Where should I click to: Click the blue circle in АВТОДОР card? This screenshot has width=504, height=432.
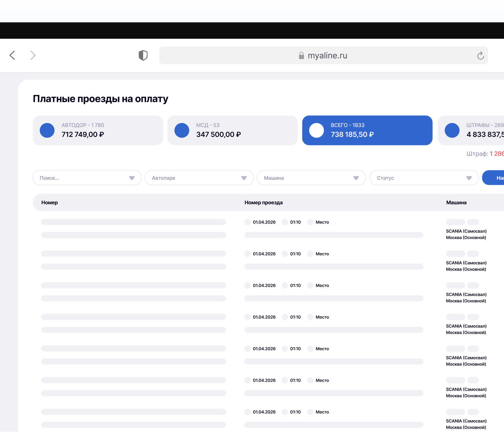tap(47, 130)
